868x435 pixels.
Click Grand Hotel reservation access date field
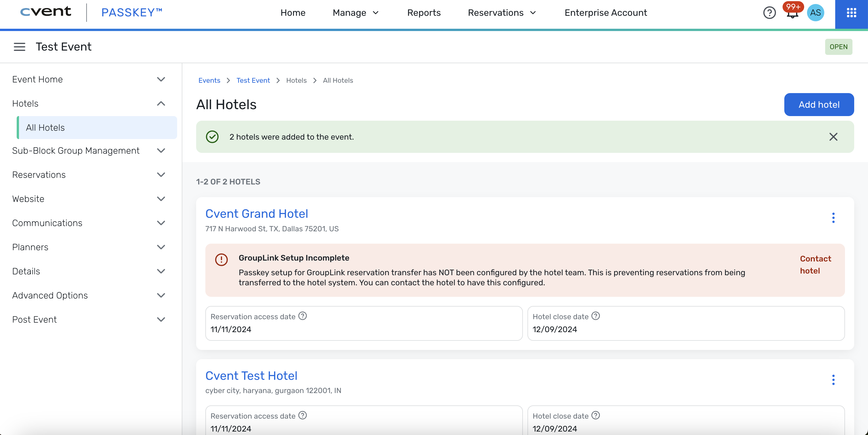click(364, 323)
